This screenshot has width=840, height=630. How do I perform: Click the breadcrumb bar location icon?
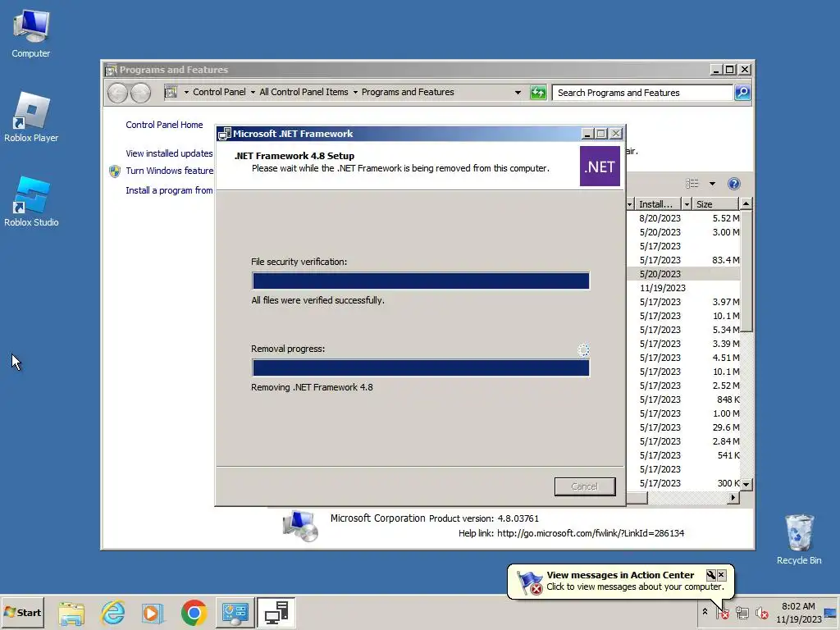pyautogui.click(x=171, y=92)
